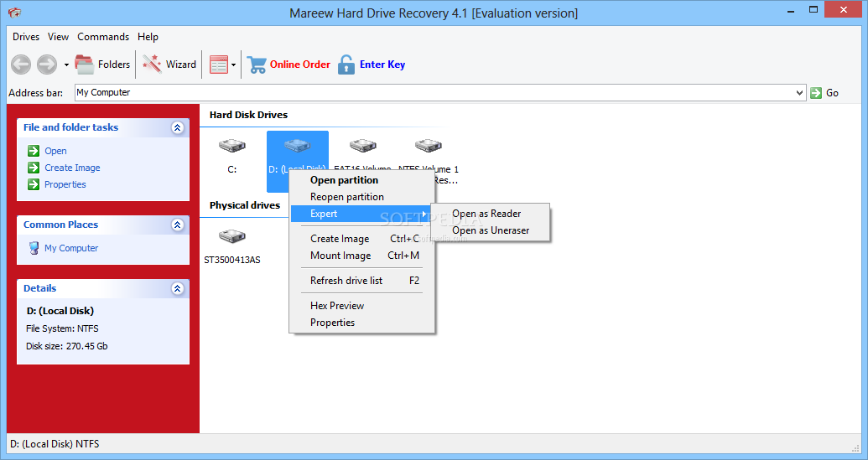Click the Online Order shopping cart
This screenshot has width=868, height=460.
pyautogui.click(x=257, y=65)
